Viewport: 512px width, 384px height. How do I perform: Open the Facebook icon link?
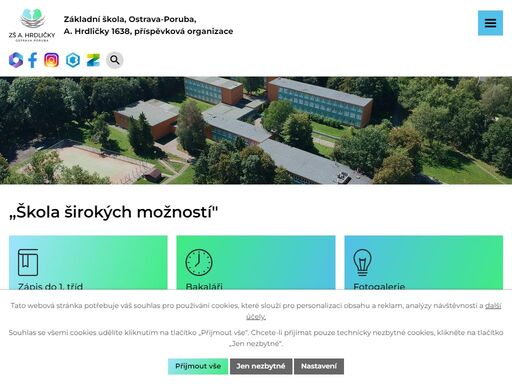pyautogui.click(x=33, y=60)
